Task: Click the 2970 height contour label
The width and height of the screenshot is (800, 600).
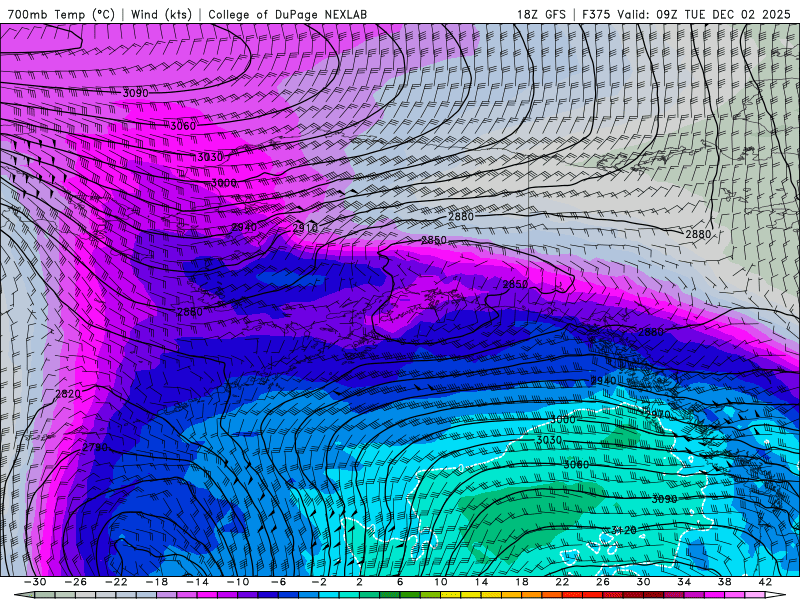Action: [657, 414]
